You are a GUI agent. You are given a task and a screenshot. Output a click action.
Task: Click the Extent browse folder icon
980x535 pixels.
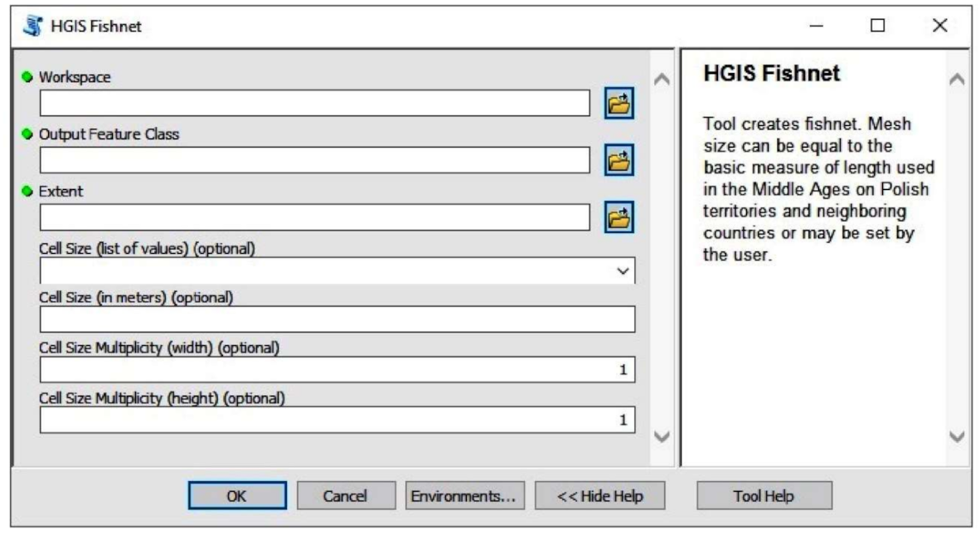coord(619,217)
